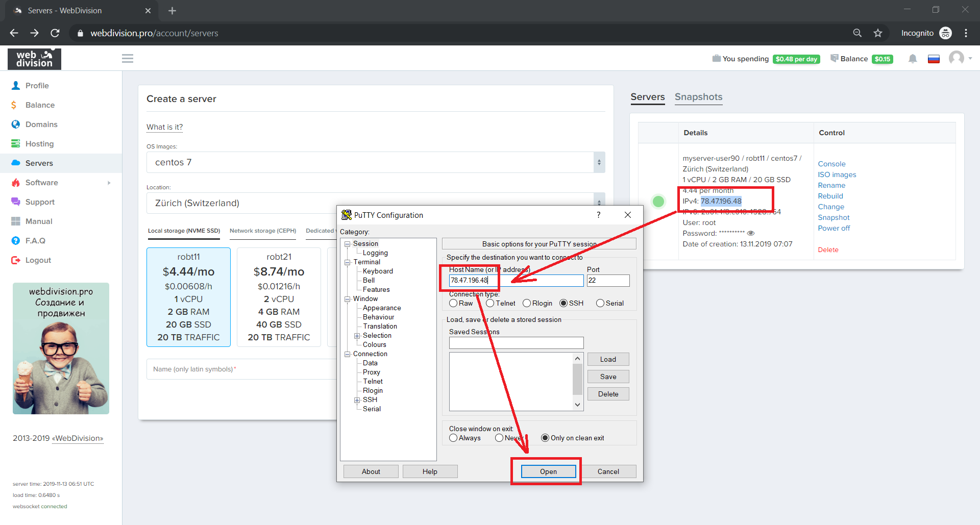Viewport: 980px width, 525px height.
Task: Select the Telnet connection type
Action: pos(490,303)
